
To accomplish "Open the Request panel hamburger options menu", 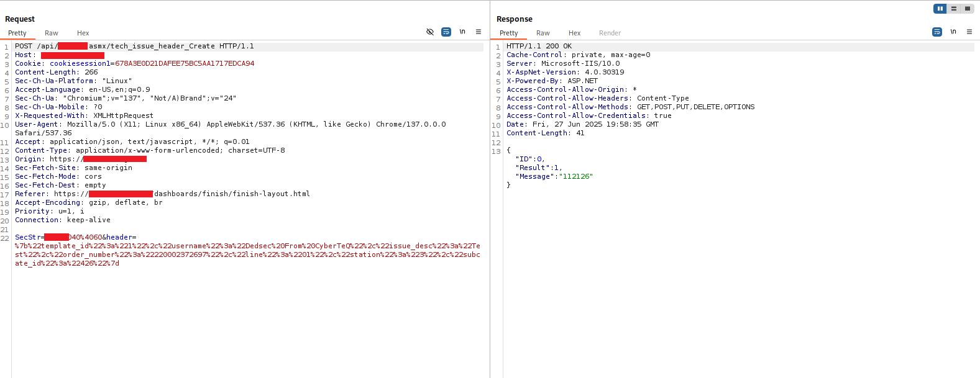I will point(479,32).
